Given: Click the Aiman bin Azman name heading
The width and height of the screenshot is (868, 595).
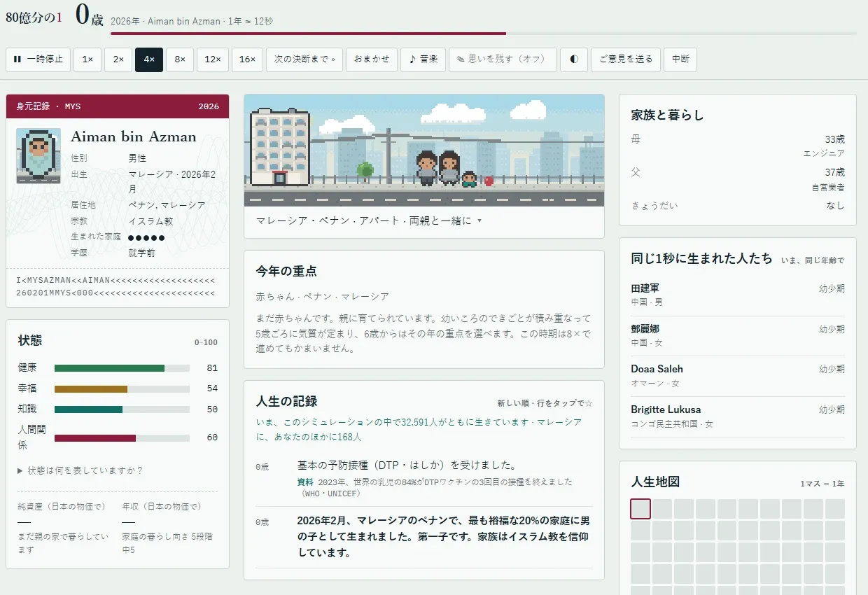Looking at the screenshot, I should [134, 136].
